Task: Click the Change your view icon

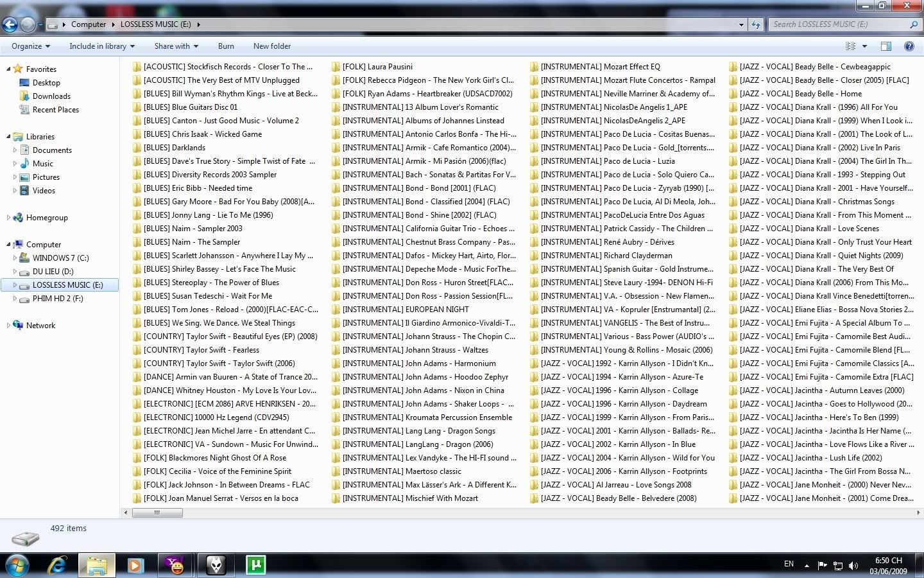Action: (851, 46)
